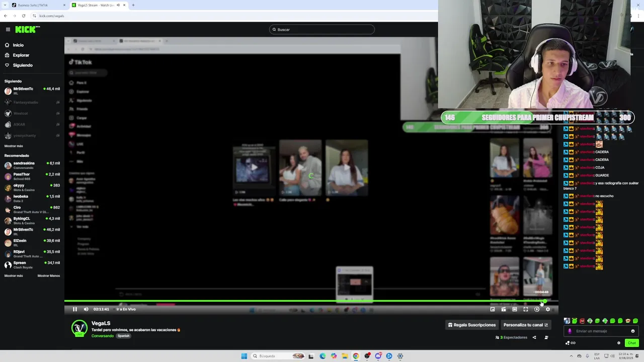
Task: Open the VegaLS channel avatar
Action: (x=79, y=328)
